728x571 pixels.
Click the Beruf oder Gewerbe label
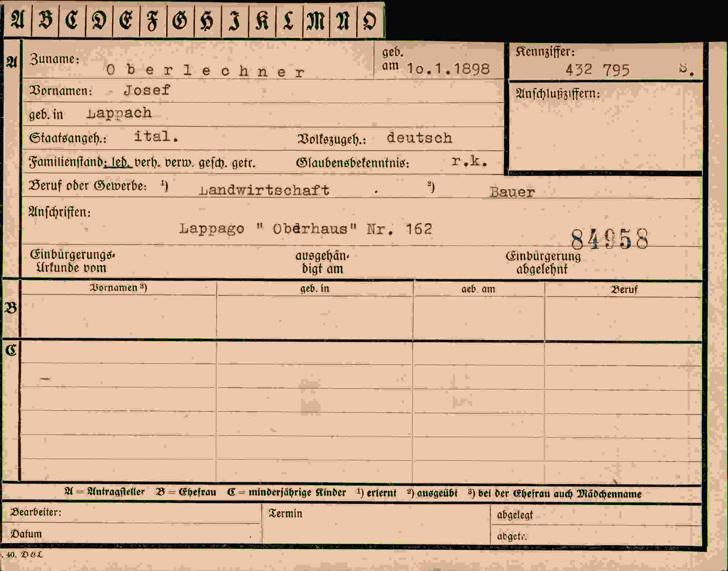88,186
